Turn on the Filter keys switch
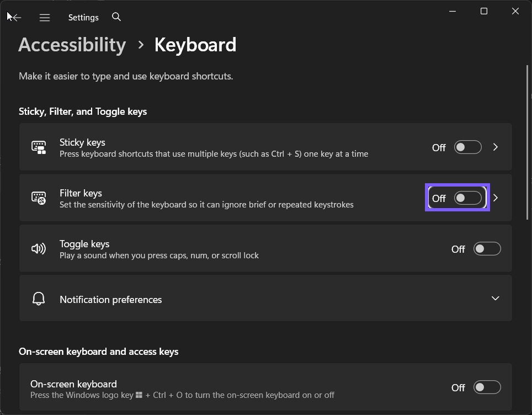Screen dimensions: 532x415 pos(467,198)
